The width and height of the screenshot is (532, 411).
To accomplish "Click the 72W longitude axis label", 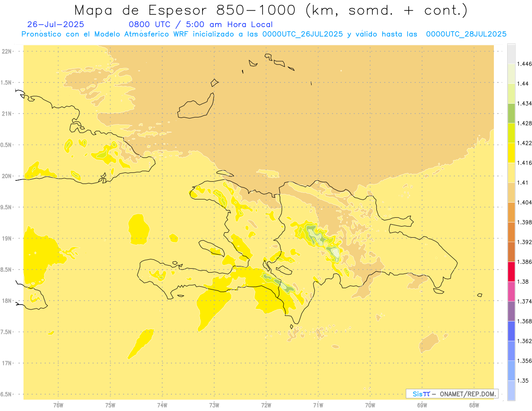I will click(x=266, y=405).
